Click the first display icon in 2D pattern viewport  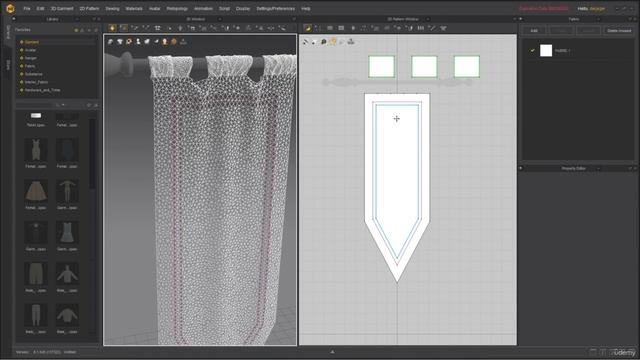(x=306, y=42)
